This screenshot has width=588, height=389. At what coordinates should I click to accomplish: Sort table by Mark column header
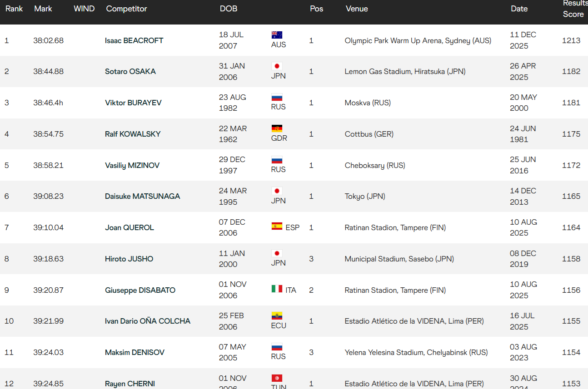coord(43,9)
